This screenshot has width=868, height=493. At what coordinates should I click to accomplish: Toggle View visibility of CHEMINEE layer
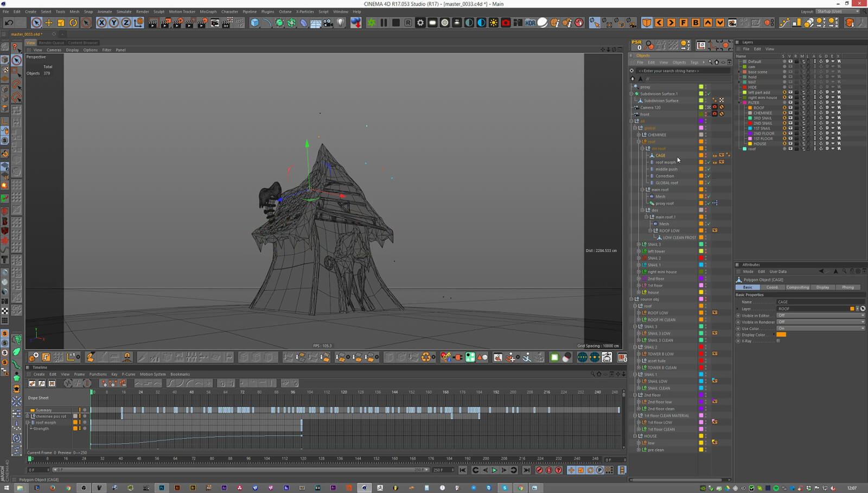coord(790,113)
